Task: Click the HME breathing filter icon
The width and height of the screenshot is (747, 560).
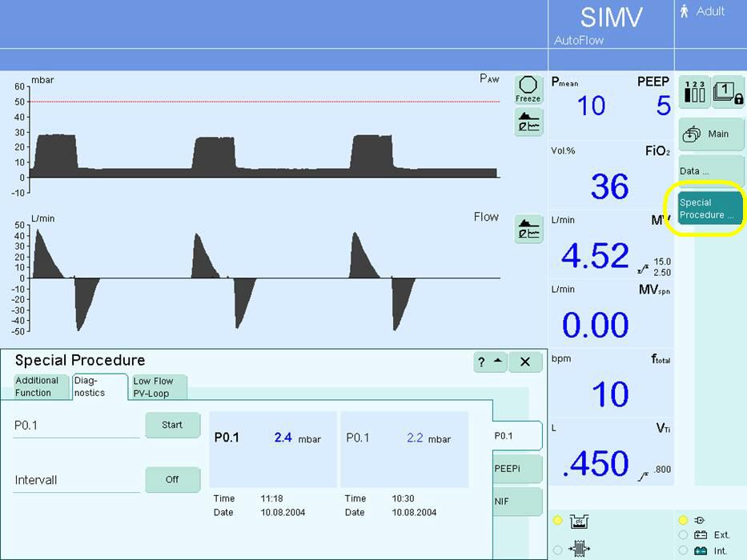Action: point(578,548)
